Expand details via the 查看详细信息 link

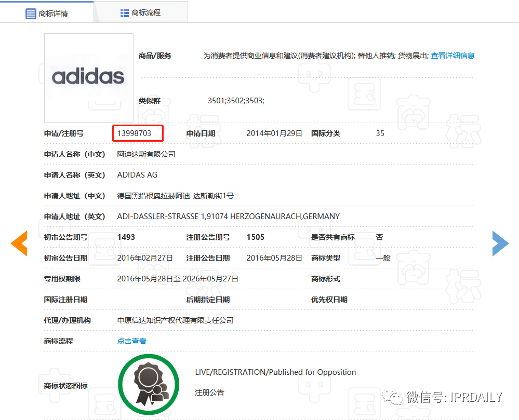coord(453,56)
